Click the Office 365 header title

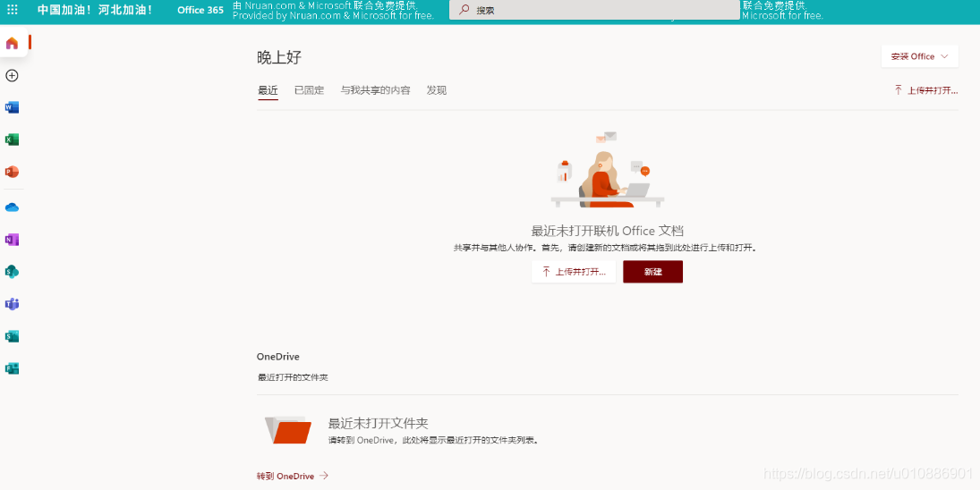pyautogui.click(x=200, y=10)
